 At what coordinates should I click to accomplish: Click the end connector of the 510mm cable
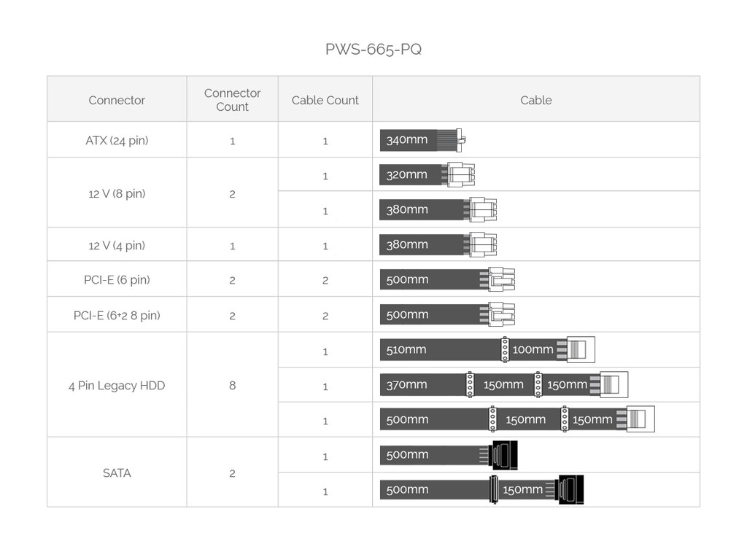point(581,350)
